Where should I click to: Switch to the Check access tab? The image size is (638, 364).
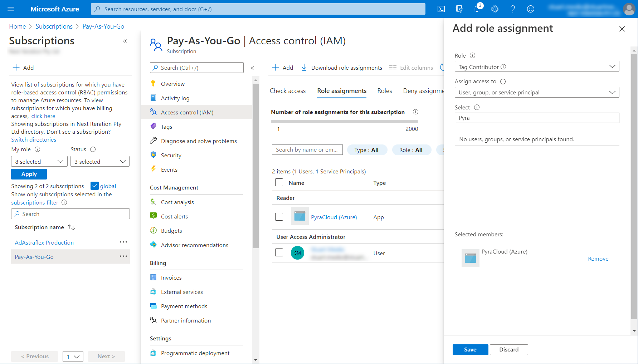pos(288,91)
